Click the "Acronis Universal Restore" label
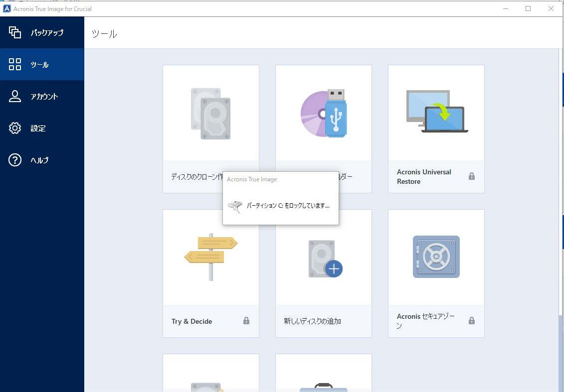 [x=424, y=176]
